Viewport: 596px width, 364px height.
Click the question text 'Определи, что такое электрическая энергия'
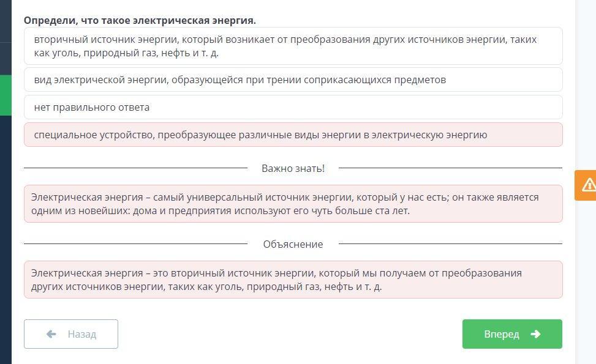click(140, 20)
